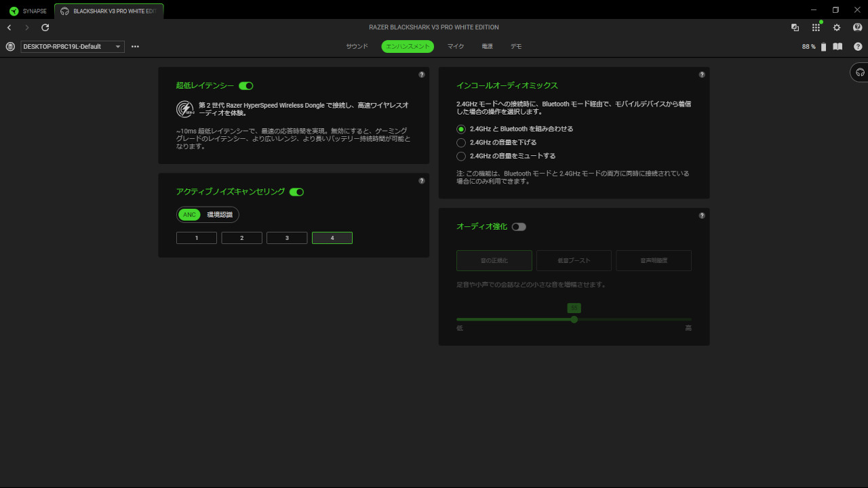Set ANC level to 1
Screen dimensions: 868x488
[x=197, y=238]
